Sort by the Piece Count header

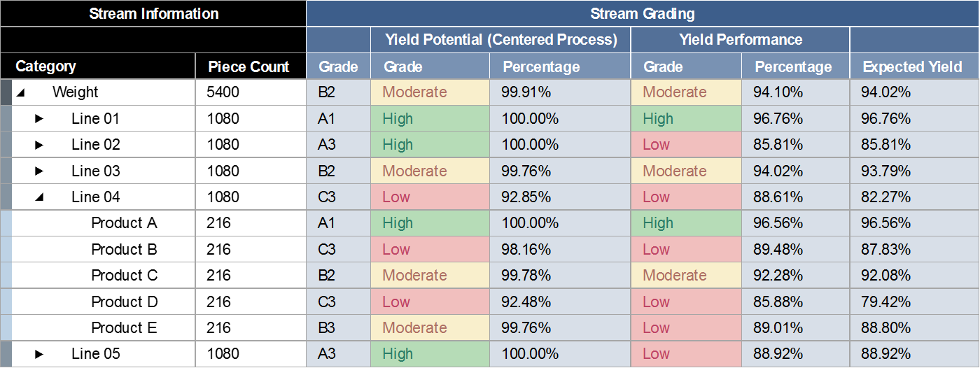point(248,67)
